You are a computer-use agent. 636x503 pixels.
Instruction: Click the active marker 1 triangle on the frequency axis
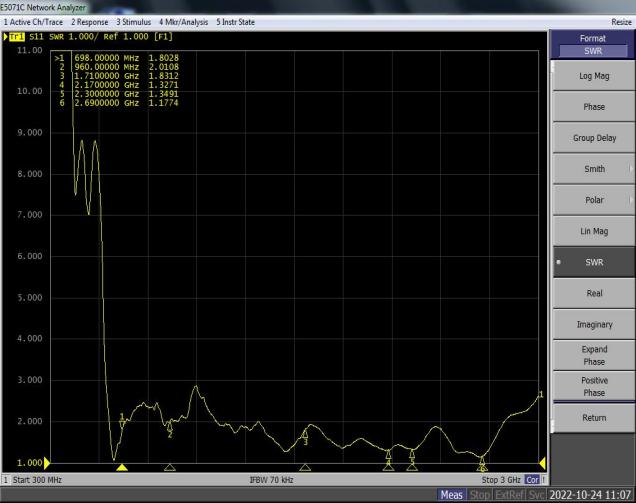[122, 467]
